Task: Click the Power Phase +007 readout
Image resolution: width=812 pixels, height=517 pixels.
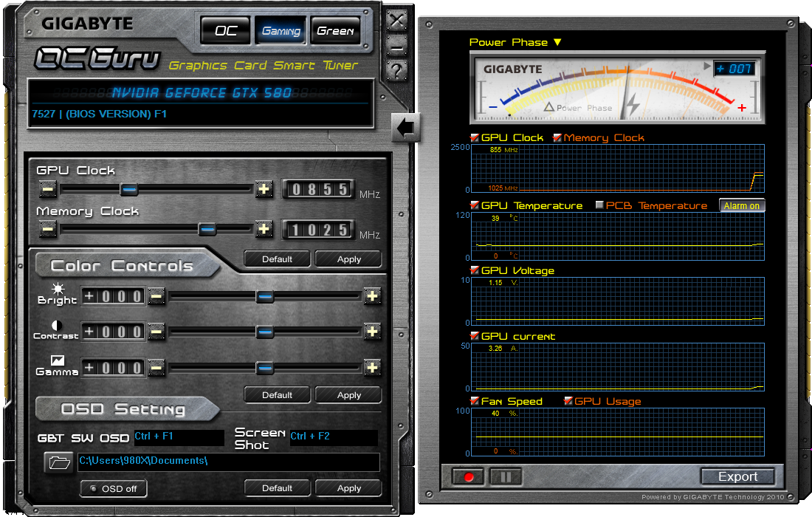Action: [734, 69]
